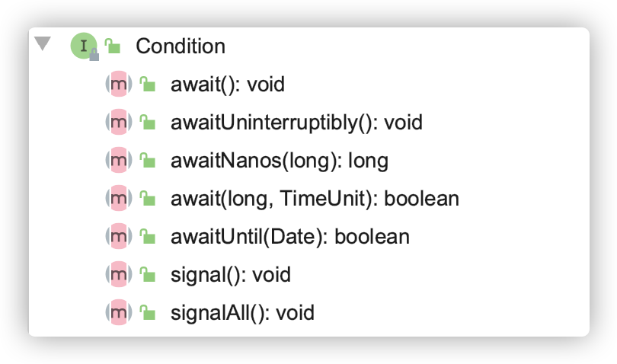
Task: Select await(): void method
Action: pyautogui.click(x=227, y=85)
